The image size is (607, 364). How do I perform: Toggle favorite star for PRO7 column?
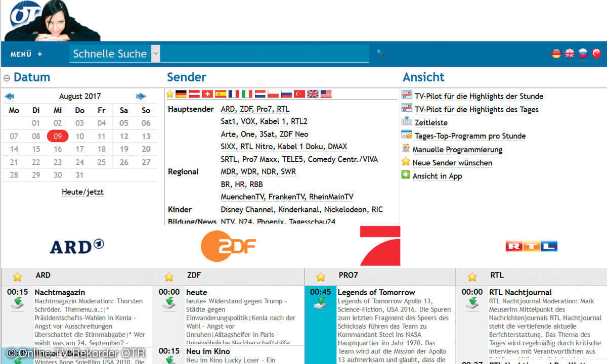tap(320, 277)
